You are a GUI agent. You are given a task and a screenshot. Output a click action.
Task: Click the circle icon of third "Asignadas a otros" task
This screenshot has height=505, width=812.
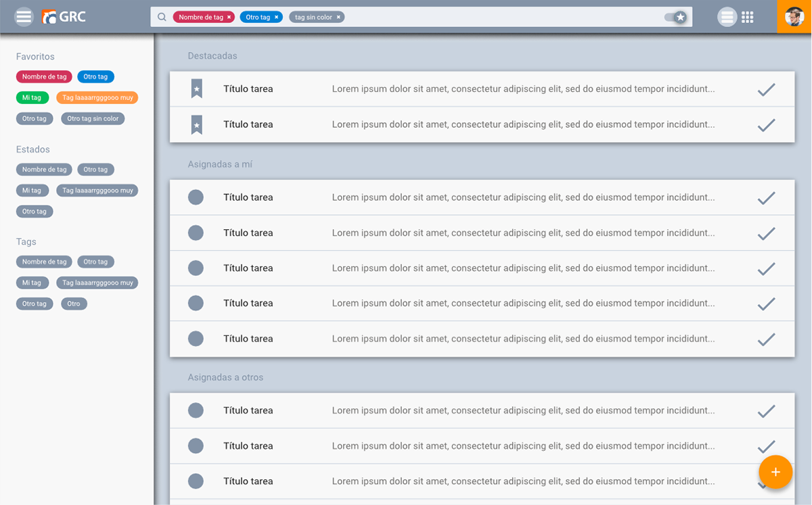coord(196,481)
